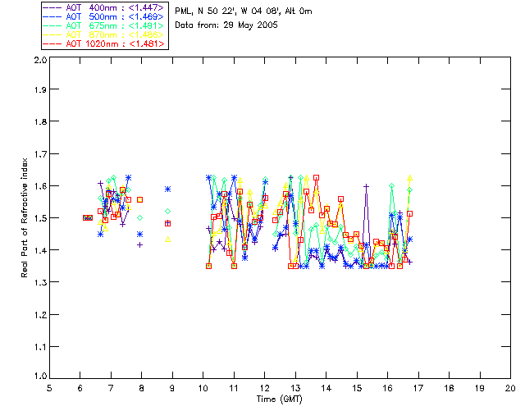Click the AOT 400nm legend entry

pyautogui.click(x=104, y=7)
